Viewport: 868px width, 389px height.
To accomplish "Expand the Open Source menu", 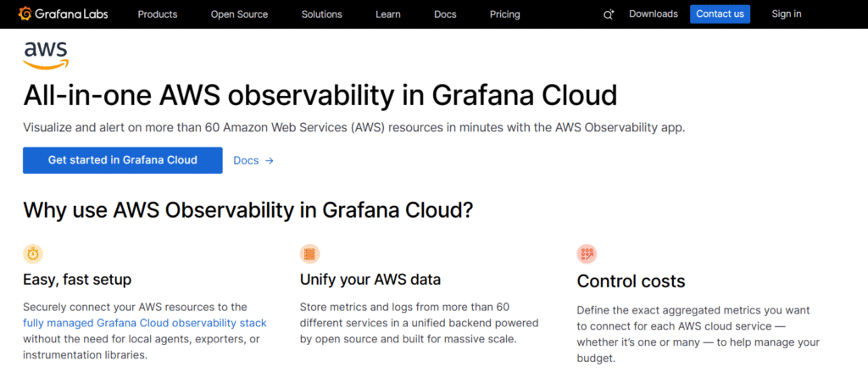I will (x=239, y=14).
